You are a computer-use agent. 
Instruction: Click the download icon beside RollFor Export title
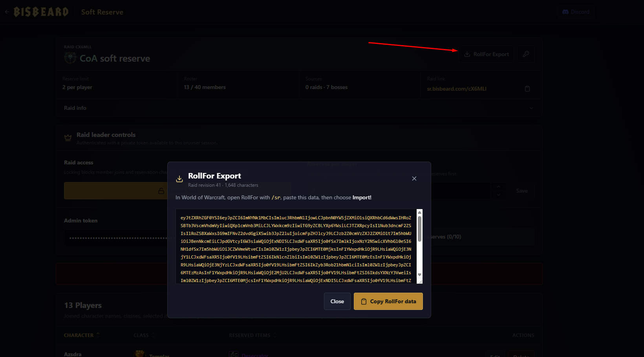coord(179,179)
